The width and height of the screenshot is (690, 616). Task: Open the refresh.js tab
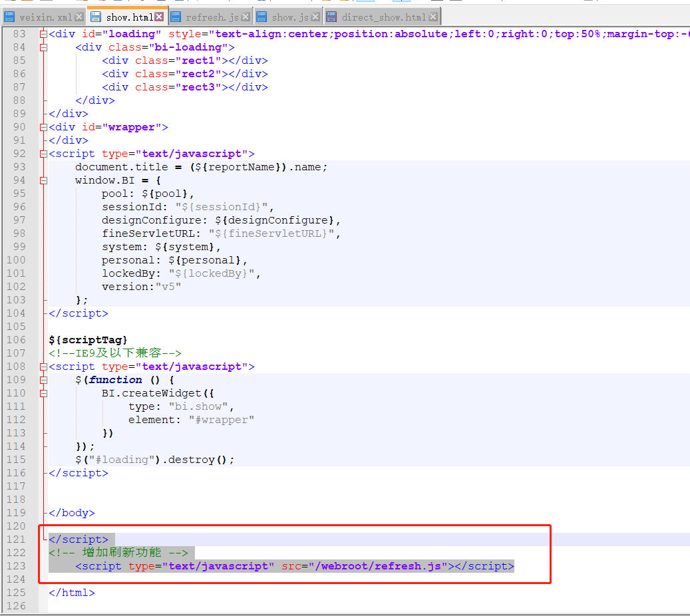point(211,17)
